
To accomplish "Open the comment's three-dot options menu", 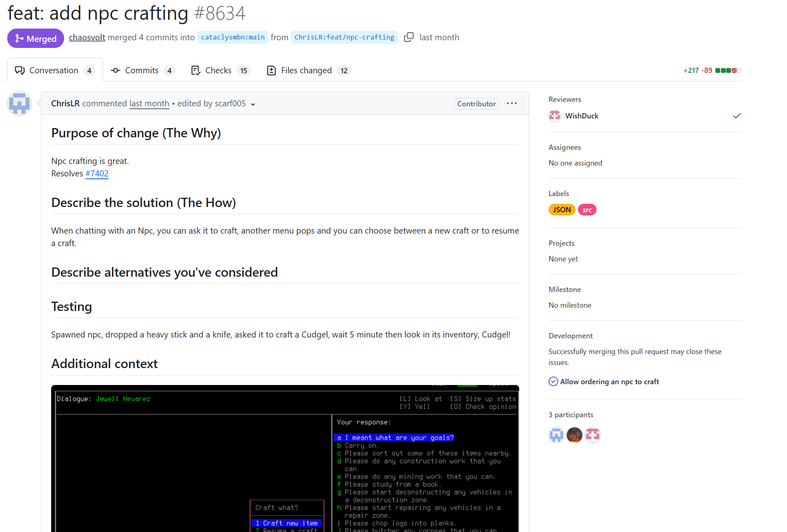I will pos(512,104).
